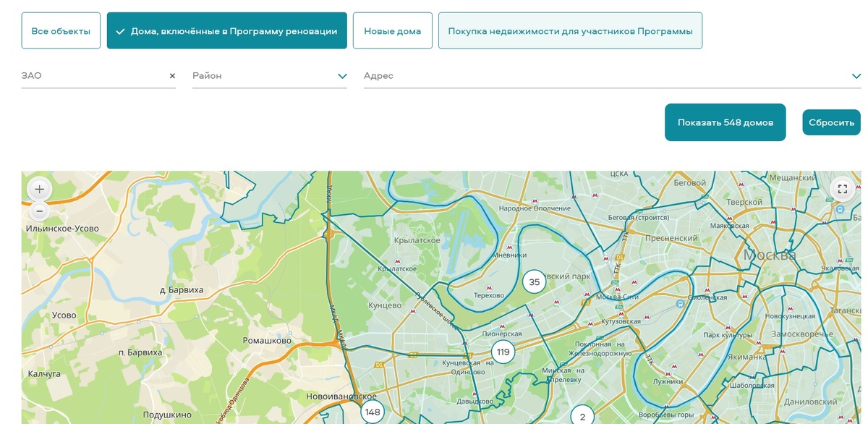868x424 pixels.
Task: Click the cluster marker labeled 2
Action: tap(582, 416)
